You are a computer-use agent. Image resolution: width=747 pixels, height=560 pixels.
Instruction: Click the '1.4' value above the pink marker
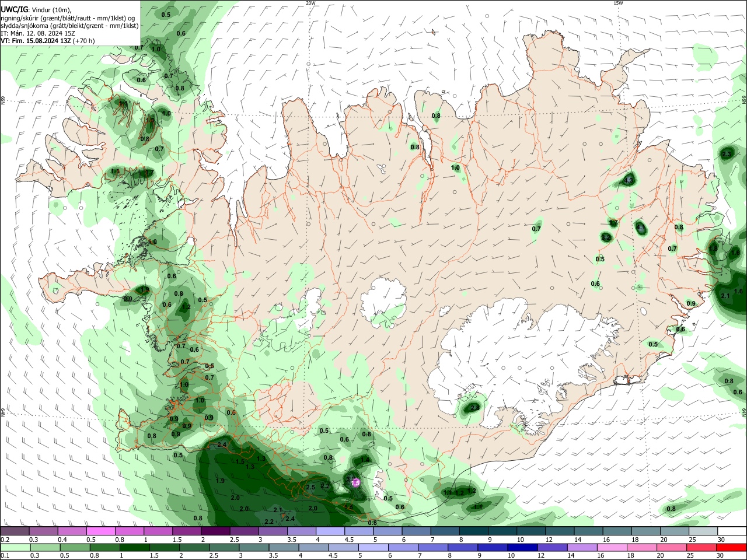[365, 460]
